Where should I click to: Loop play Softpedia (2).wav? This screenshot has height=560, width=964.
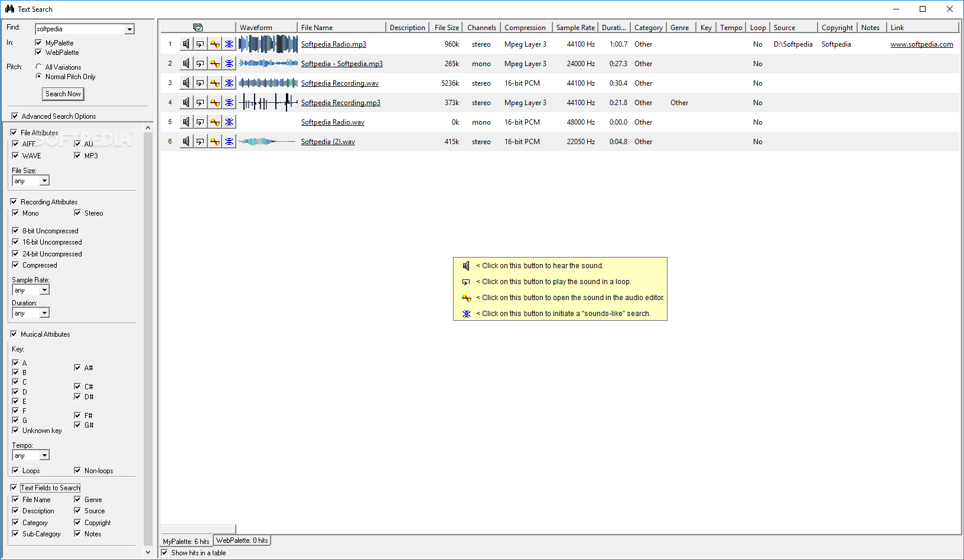tap(200, 141)
